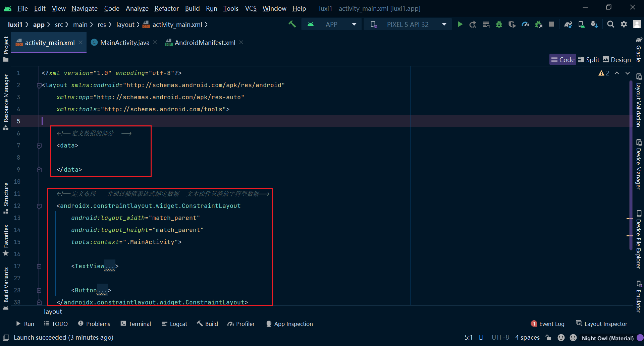Click the second face icon in status bar
The image size is (644, 346).
click(x=573, y=338)
